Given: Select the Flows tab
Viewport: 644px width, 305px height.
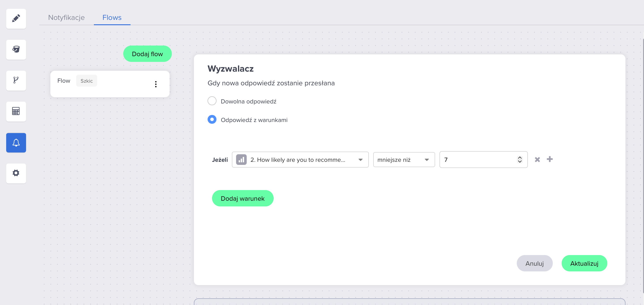Looking at the screenshot, I should (x=112, y=17).
